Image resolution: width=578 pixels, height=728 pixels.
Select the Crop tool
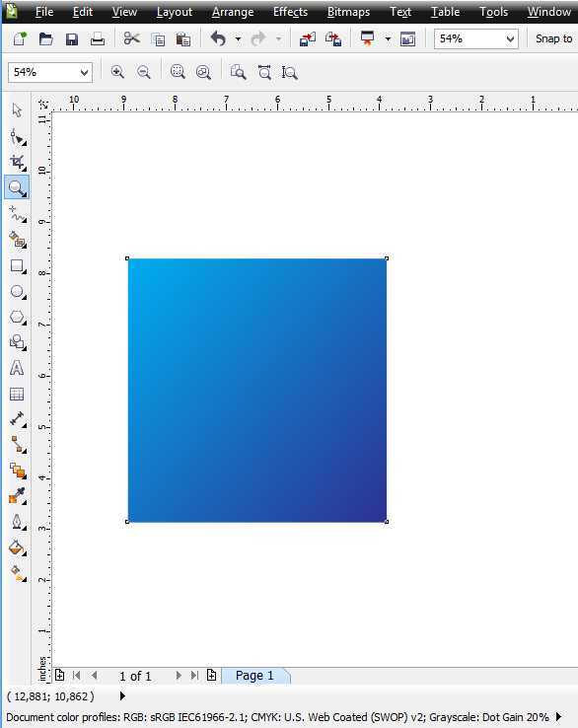18,162
